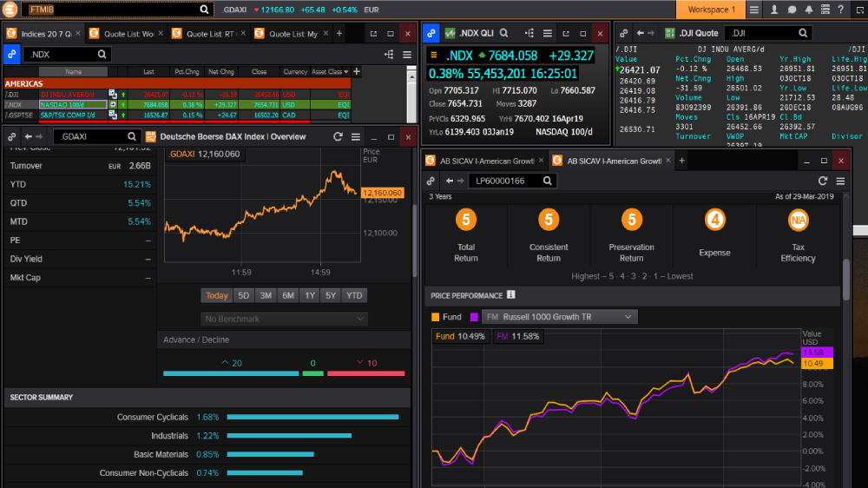This screenshot has width=868, height=488.
Task: Switch to Indices 20 7 quote tab
Action: click(43, 34)
